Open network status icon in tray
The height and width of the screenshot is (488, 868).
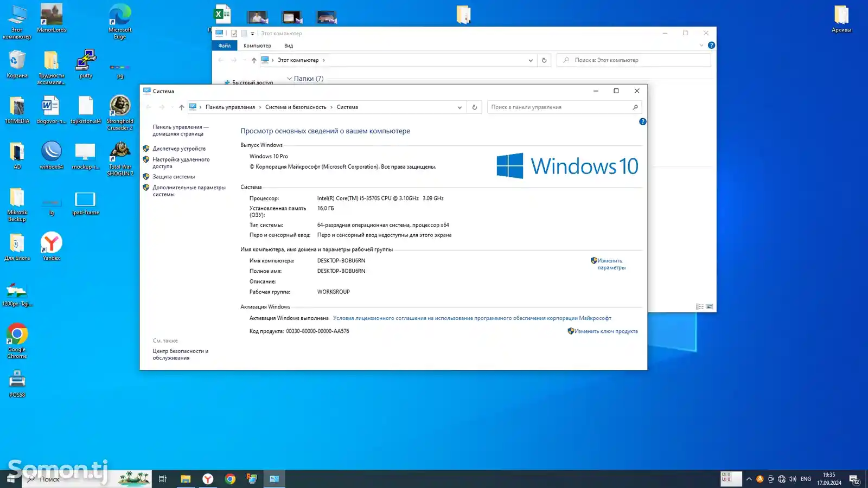tap(782, 479)
